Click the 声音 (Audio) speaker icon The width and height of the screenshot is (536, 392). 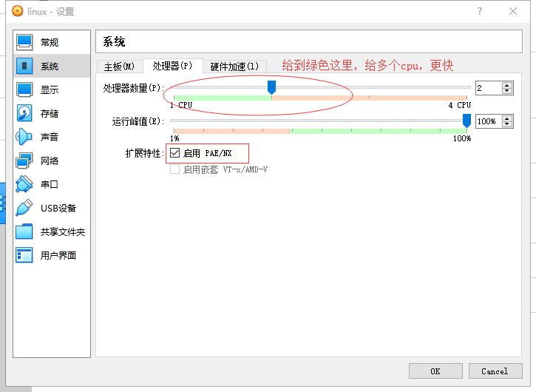coord(24,138)
